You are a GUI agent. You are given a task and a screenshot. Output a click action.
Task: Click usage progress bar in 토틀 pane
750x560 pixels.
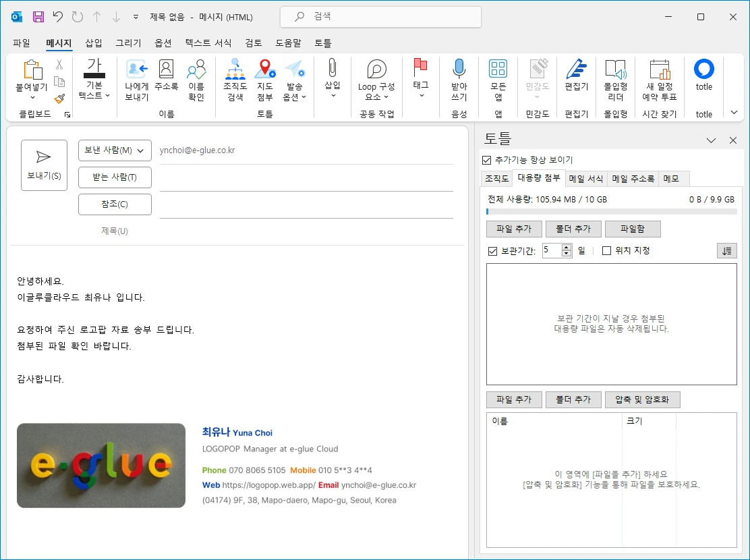[611, 211]
